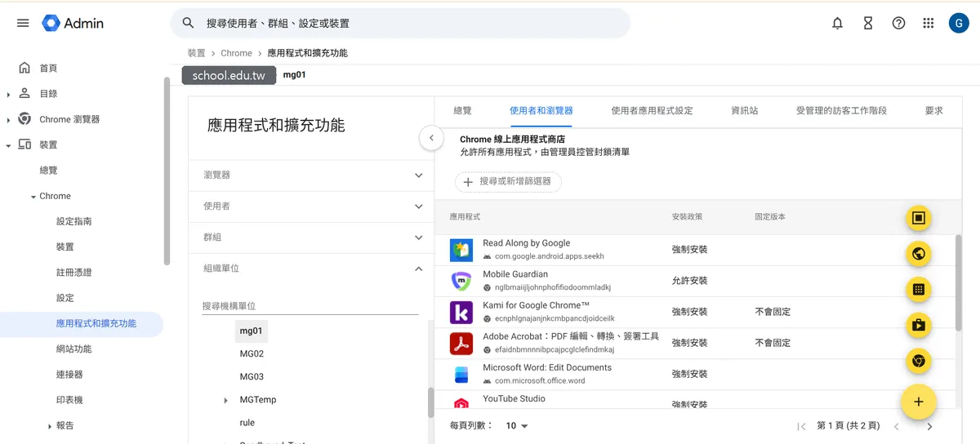Select the mg01 organizational unit
The image size is (980, 444).
[x=251, y=331]
